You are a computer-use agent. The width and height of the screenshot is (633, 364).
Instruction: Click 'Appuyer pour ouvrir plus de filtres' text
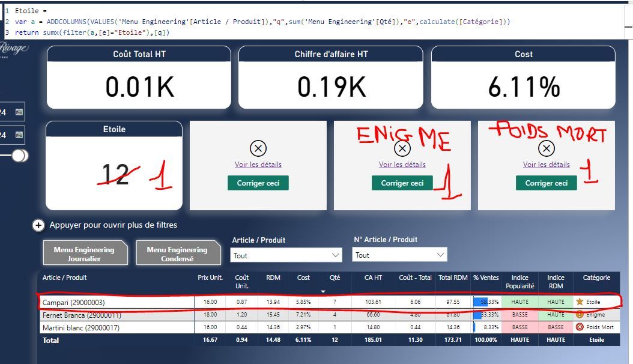pos(114,225)
